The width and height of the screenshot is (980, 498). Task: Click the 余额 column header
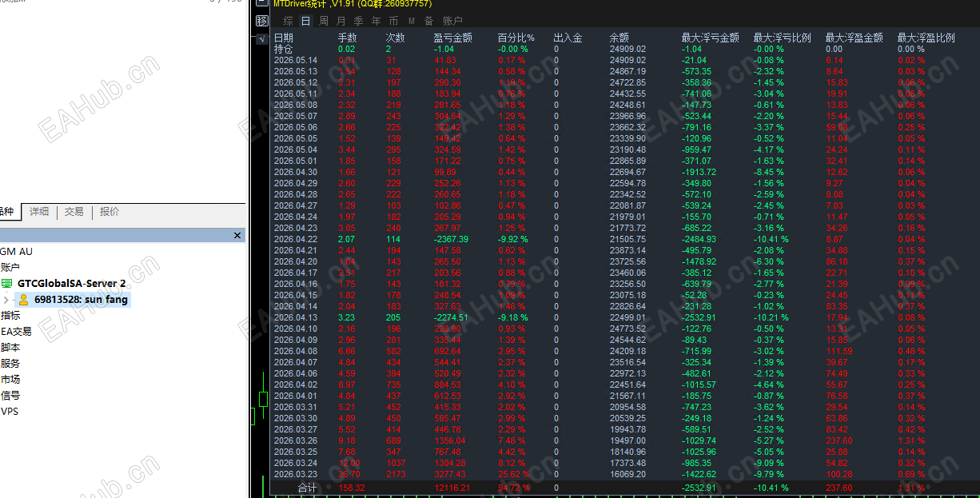pyautogui.click(x=619, y=38)
